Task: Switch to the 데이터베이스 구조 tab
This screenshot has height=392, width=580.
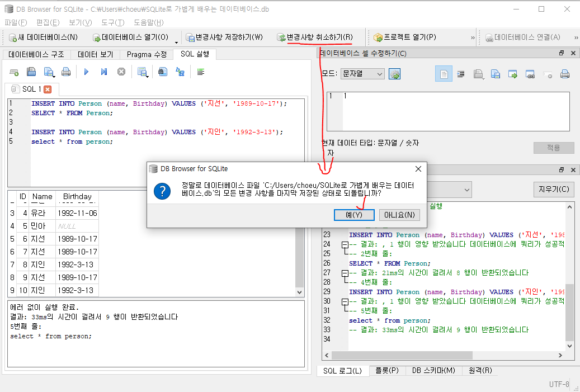Action: click(36, 55)
